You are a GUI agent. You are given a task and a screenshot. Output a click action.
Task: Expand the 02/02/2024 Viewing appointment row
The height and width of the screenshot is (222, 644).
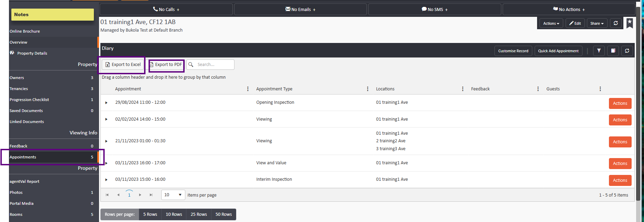tap(106, 119)
